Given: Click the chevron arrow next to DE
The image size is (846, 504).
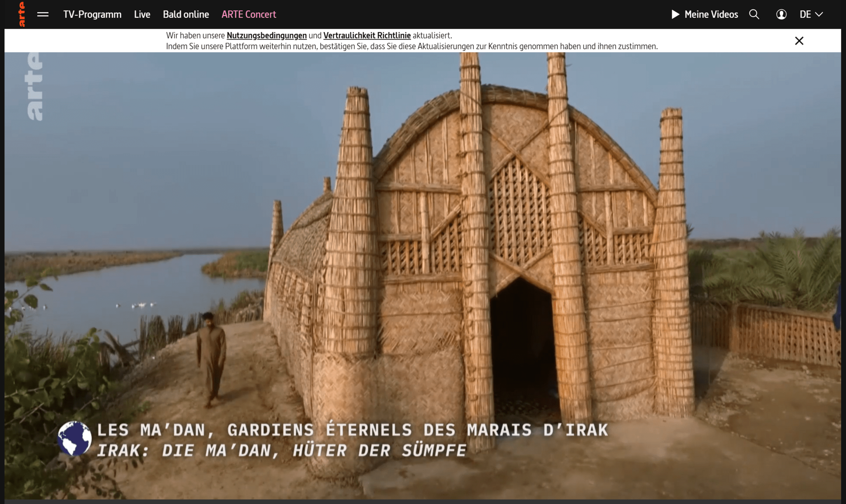Looking at the screenshot, I should point(819,15).
